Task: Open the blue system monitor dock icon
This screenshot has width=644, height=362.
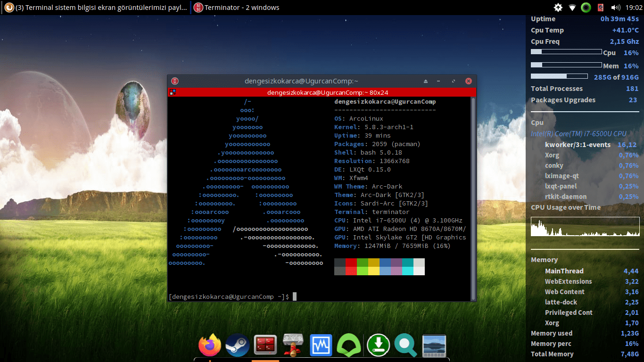Action: click(x=321, y=346)
